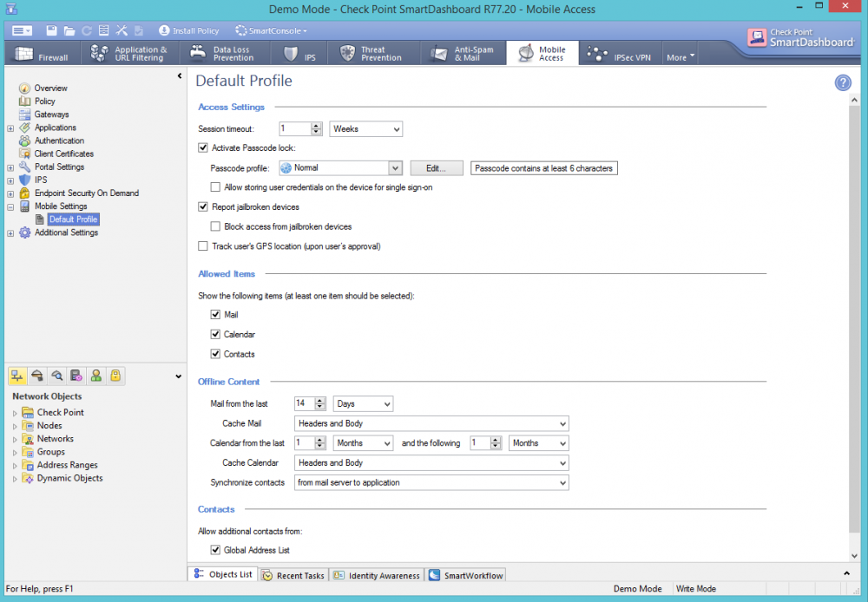Uncheck the Contacts allowed item
The image size is (868, 602).
215,354
